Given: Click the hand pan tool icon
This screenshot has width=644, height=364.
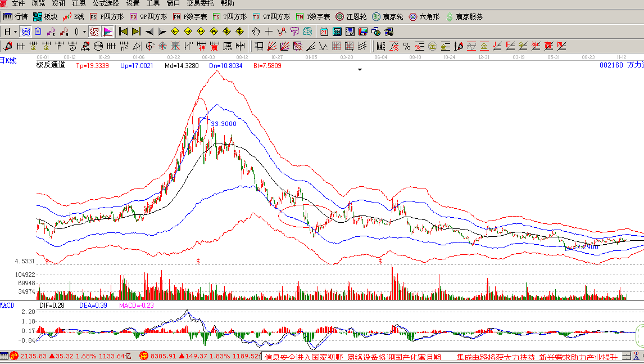Looking at the screenshot, I should [256, 32].
